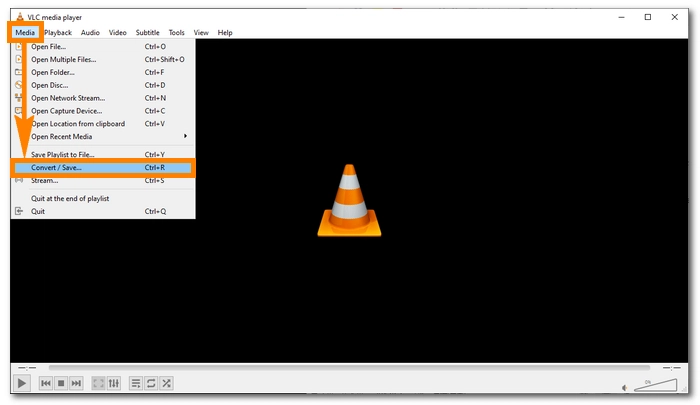Toggle loop repeat mode

pos(151,383)
